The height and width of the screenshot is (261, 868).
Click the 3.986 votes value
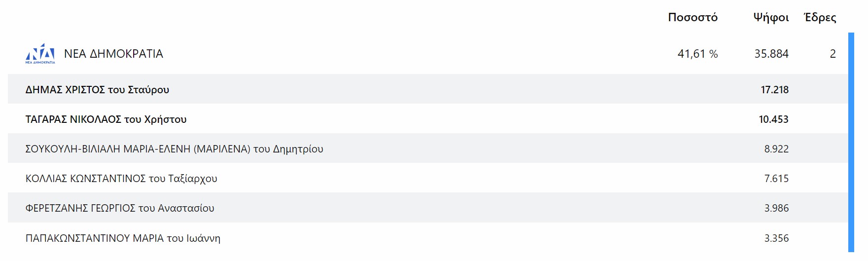pos(776,208)
